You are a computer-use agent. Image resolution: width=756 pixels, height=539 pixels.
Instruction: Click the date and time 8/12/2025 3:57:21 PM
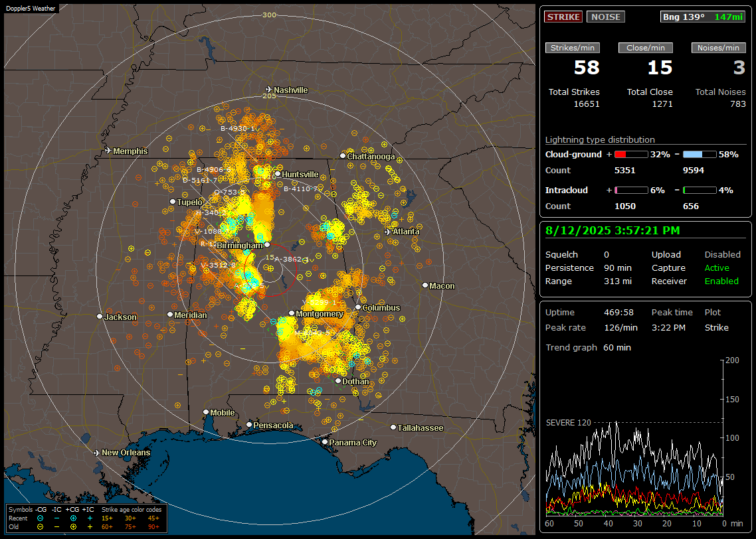click(613, 230)
